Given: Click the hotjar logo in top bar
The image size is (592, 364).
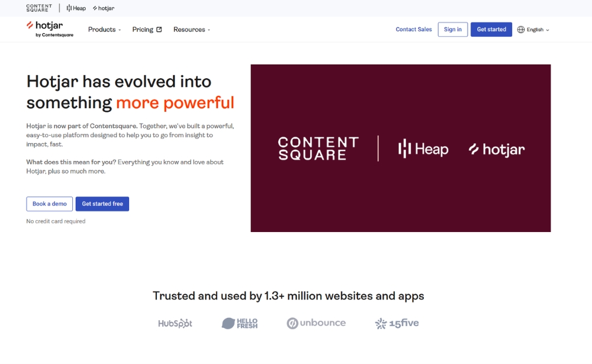Looking at the screenshot, I should (x=103, y=8).
